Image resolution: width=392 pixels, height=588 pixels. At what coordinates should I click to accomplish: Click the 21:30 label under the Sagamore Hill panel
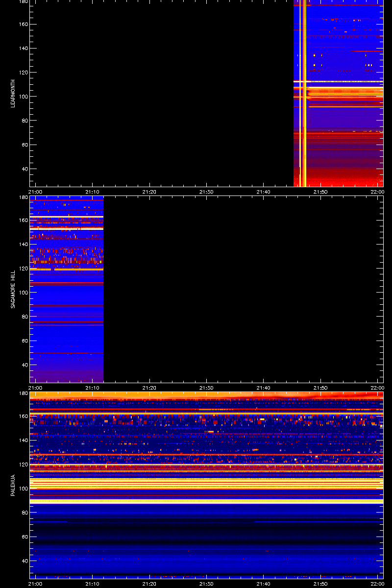206,388
